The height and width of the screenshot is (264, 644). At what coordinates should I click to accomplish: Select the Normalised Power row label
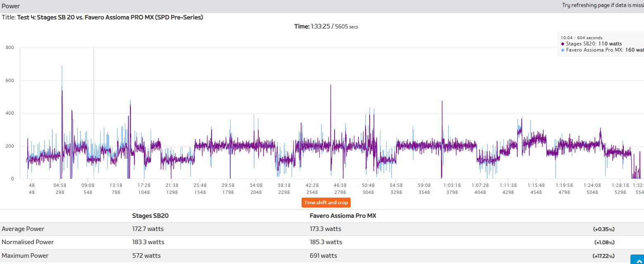click(x=28, y=242)
